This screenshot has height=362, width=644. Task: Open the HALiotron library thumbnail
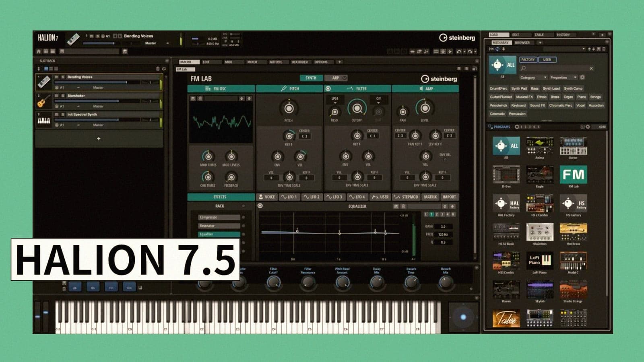click(540, 232)
